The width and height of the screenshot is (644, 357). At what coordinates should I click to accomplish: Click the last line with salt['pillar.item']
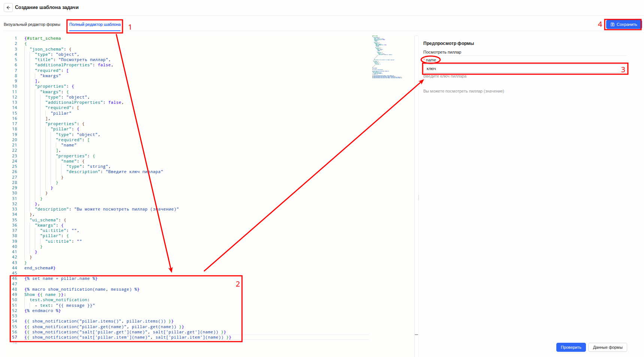[128, 337]
